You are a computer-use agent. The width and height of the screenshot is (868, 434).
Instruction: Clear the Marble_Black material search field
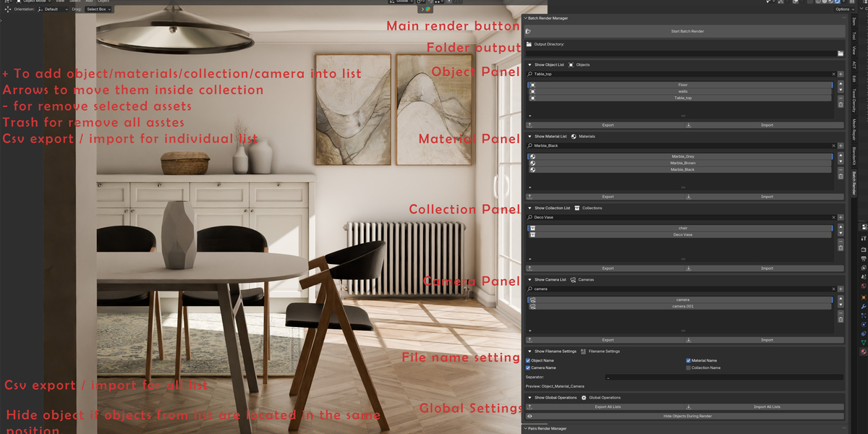(833, 146)
